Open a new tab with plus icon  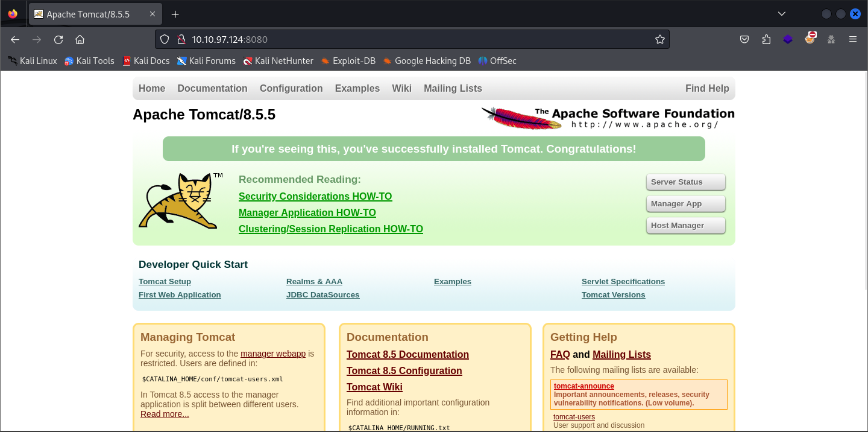[x=175, y=14]
